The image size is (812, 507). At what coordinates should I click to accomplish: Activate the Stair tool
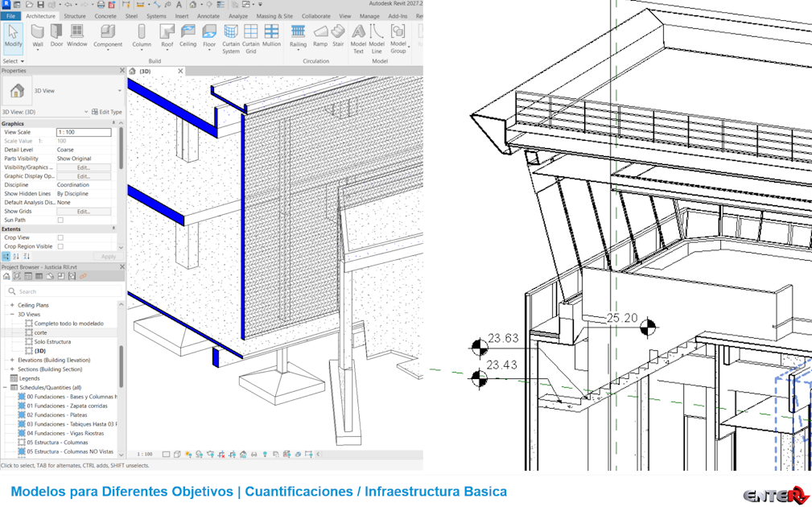[x=338, y=35]
